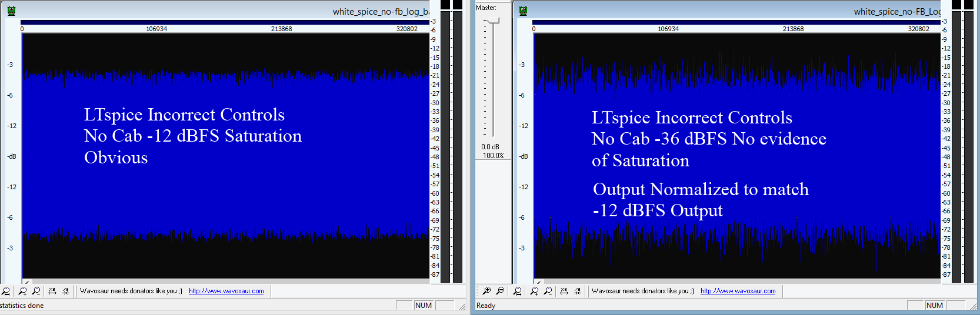Click the 'Wavosaur needs donators' text in right window
980x315 pixels.
[x=643, y=291]
